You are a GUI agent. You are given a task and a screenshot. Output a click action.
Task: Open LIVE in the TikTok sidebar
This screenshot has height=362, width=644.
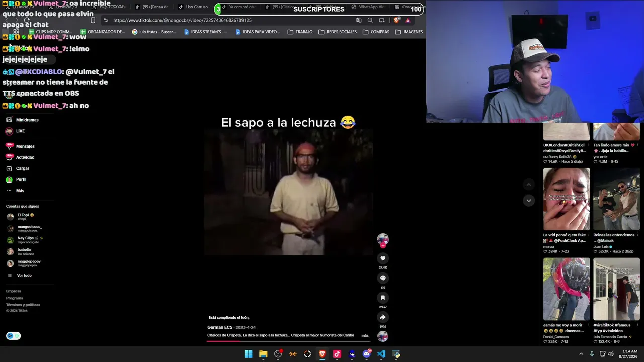coord(15,131)
